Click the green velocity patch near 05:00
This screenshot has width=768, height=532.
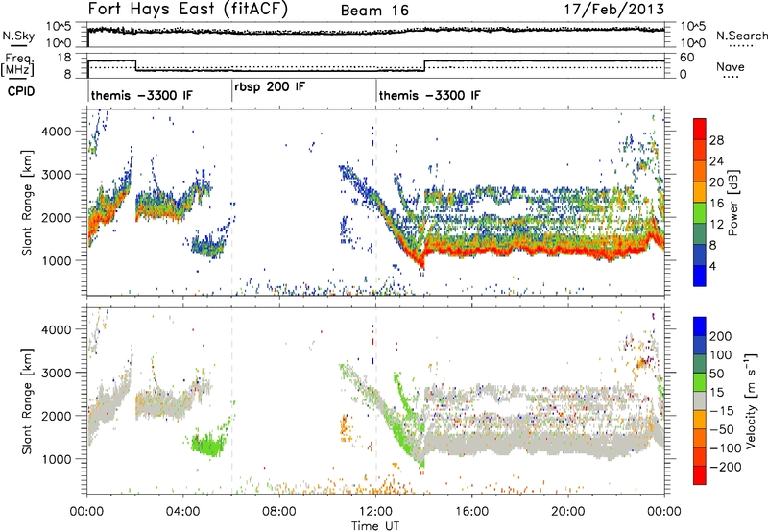point(209,446)
